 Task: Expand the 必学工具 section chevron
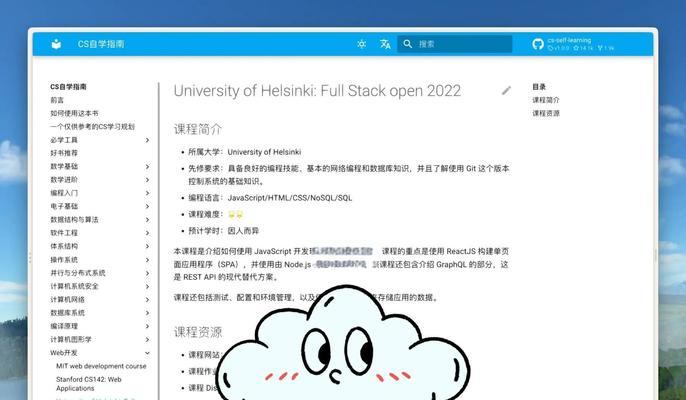147,140
